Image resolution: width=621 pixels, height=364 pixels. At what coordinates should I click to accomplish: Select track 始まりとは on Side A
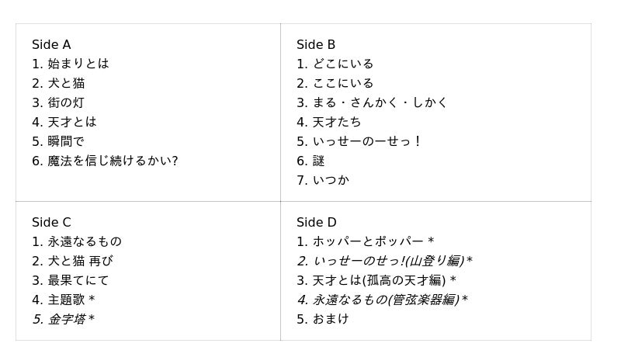[x=78, y=64]
